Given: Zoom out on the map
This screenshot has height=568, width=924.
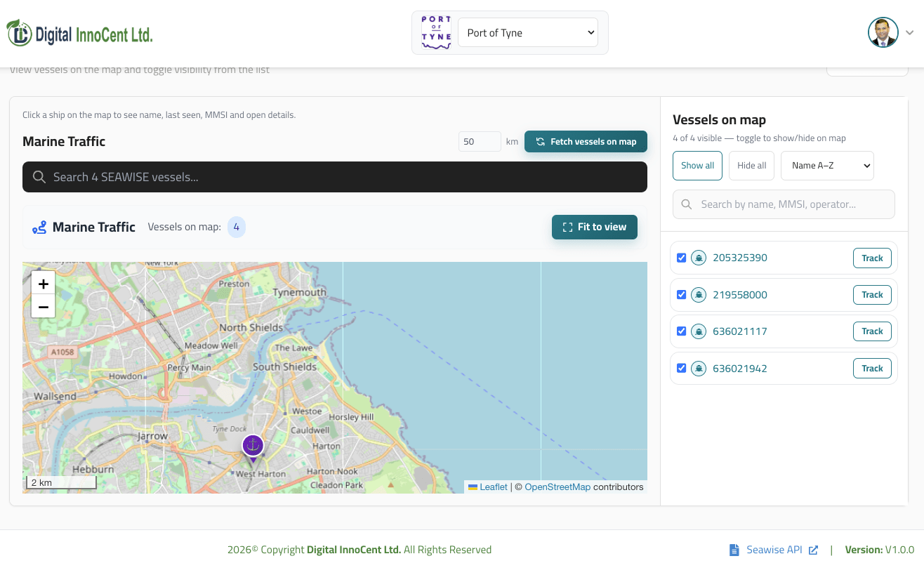Looking at the screenshot, I should (x=44, y=306).
